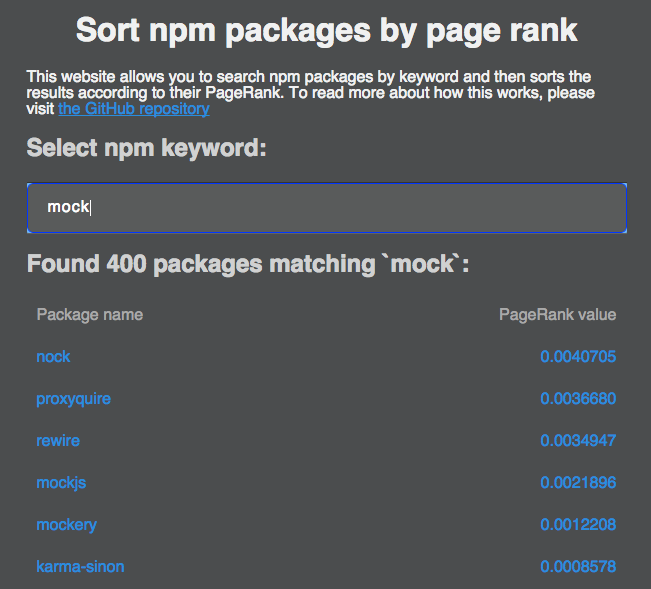
Task: Open the nock package link
Action: coord(53,357)
